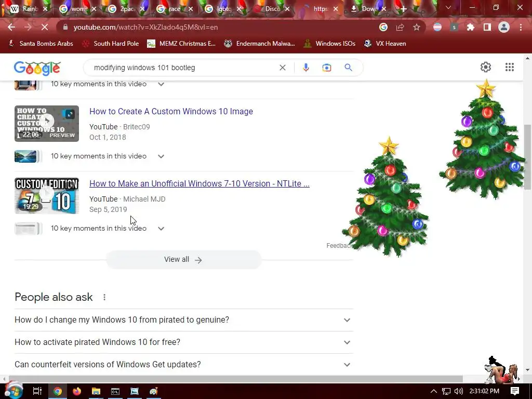Open People also ask options menu
This screenshot has height=399, width=532.
pos(104,297)
